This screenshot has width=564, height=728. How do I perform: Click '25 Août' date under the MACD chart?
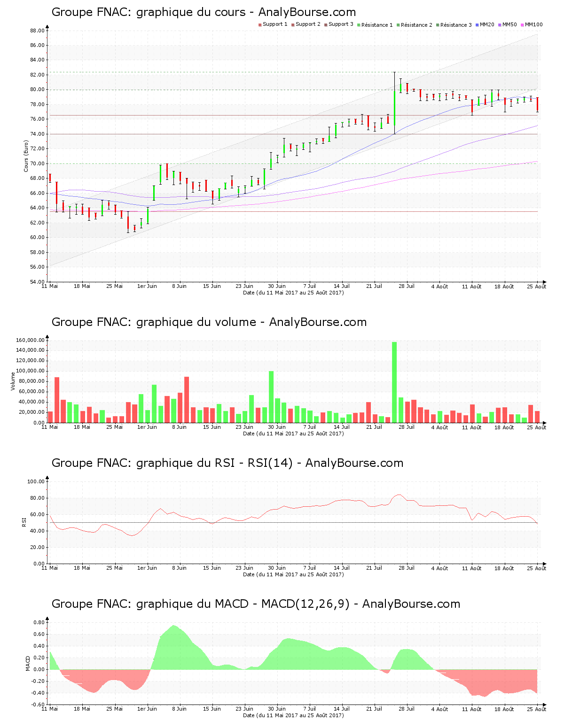click(x=537, y=709)
